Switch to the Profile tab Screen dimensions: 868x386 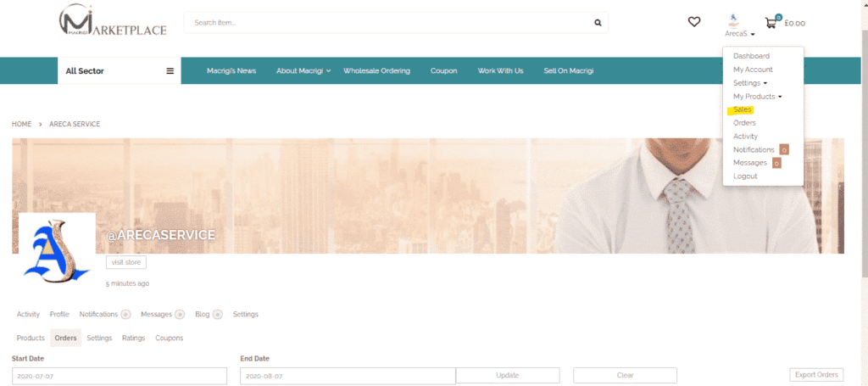(59, 315)
